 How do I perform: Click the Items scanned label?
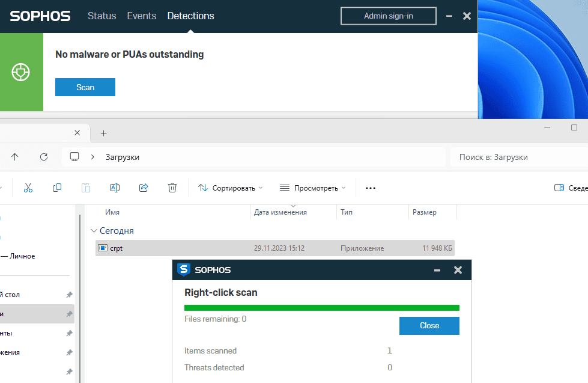tap(210, 351)
